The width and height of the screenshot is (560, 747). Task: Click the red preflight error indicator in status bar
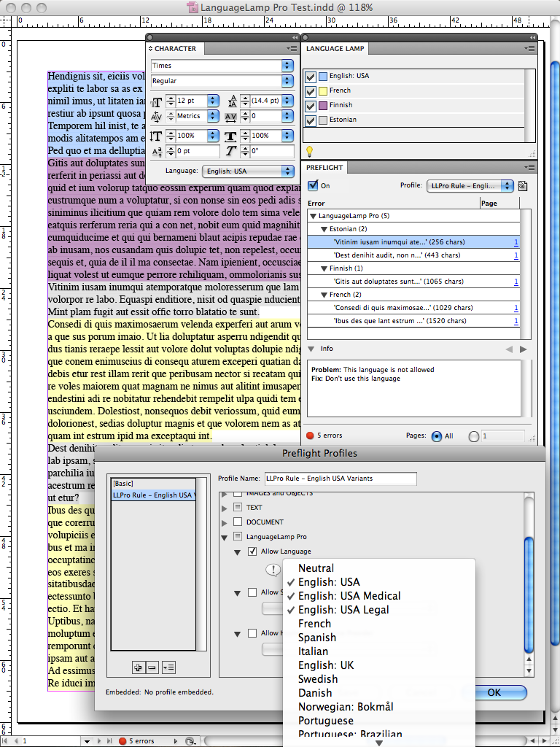[122, 741]
